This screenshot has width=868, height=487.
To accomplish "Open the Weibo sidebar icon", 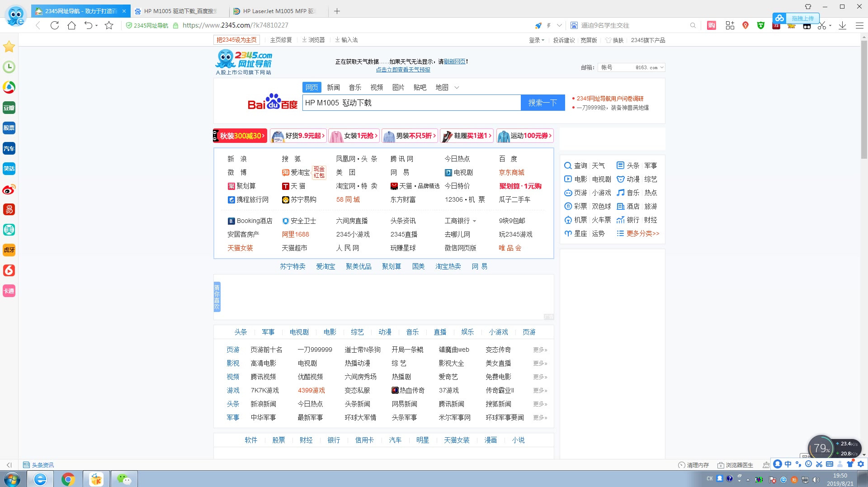I will (x=9, y=189).
